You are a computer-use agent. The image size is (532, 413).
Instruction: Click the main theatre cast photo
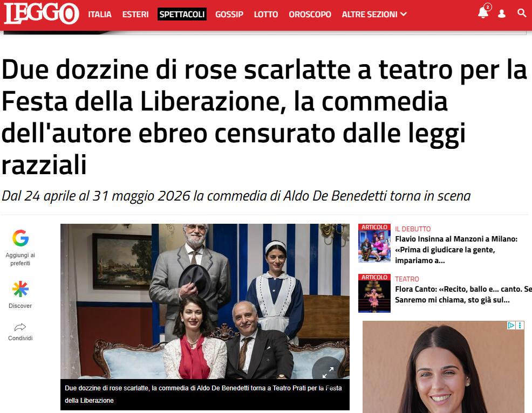tap(205, 301)
